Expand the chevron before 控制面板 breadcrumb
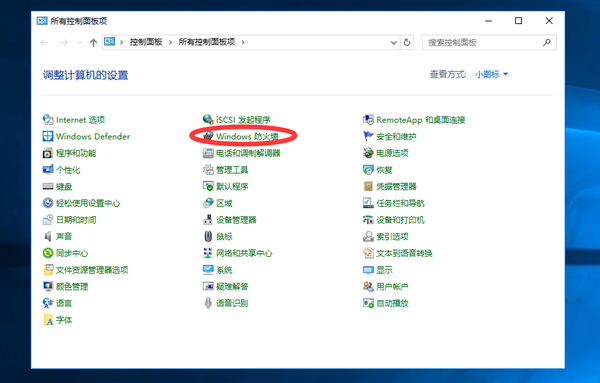Viewport: 600px width, 383px height. [x=122, y=42]
